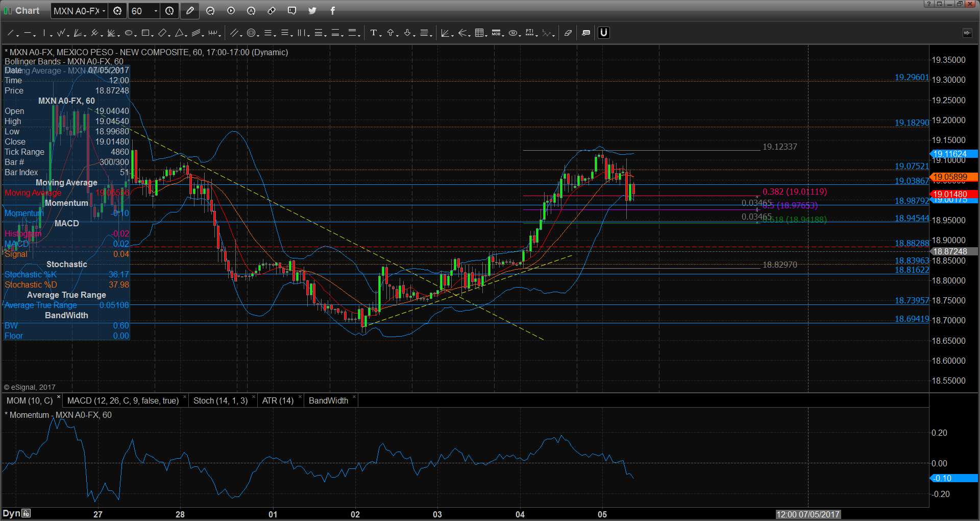This screenshot has width=980, height=521.
Task: Expand the MOB tool dropdown arrow
Action: point(503,35)
